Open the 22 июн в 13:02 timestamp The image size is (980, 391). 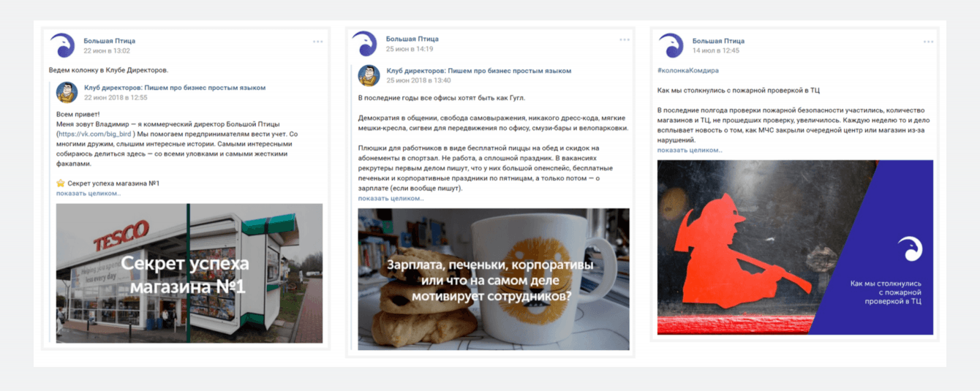[107, 51]
